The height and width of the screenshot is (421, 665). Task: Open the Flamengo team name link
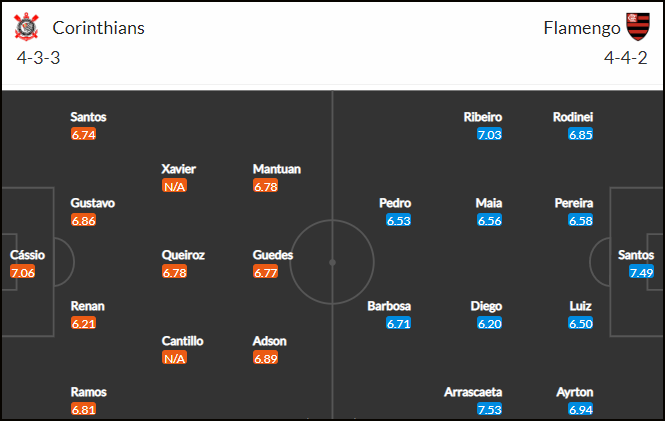(582, 28)
